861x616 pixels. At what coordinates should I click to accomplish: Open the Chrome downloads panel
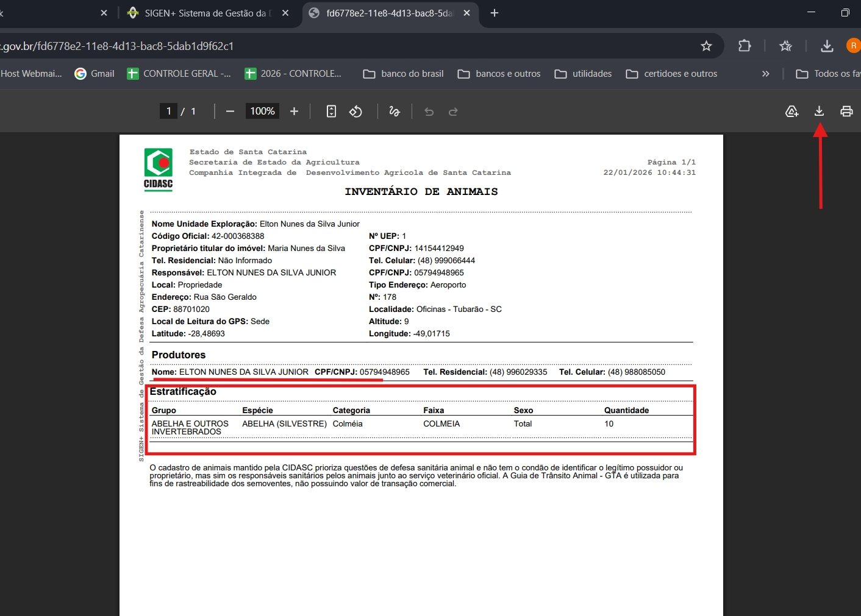tap(827, 46)
